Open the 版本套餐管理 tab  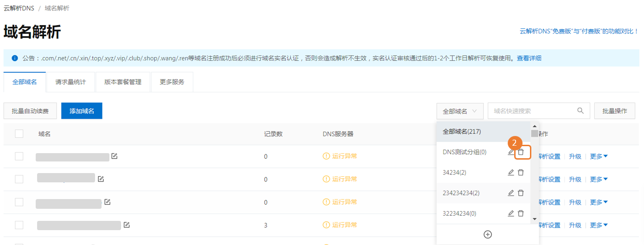coord(123,82)
